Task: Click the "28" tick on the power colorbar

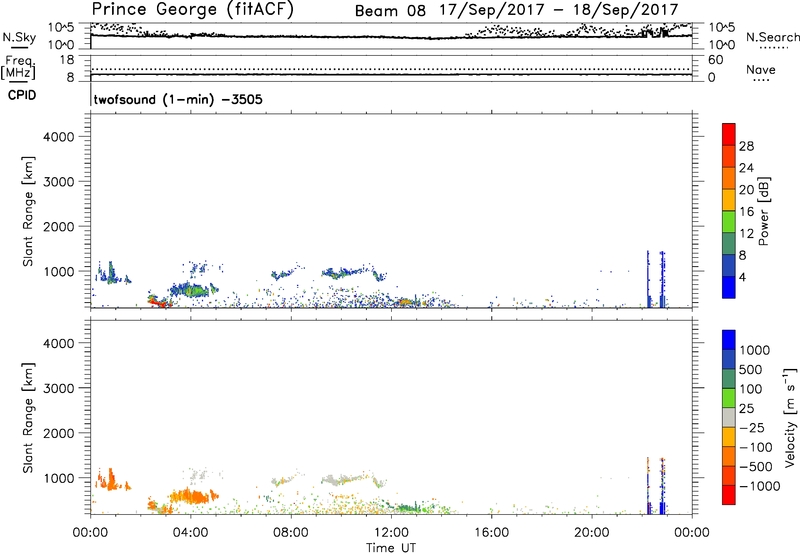Action: pos(746,146)
